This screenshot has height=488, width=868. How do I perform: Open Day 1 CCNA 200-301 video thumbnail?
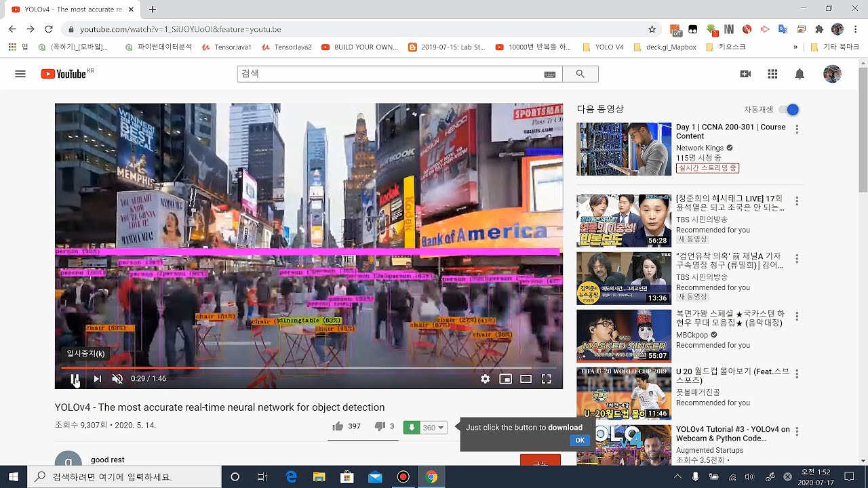624,149
